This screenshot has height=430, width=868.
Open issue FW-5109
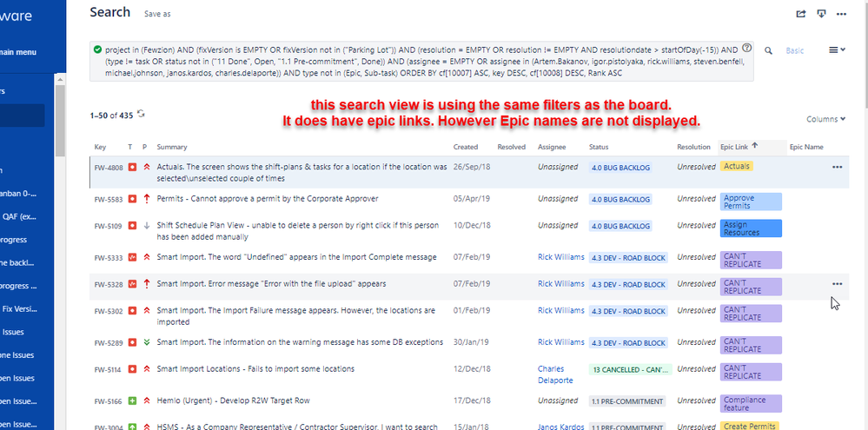(x=108, y=226)
